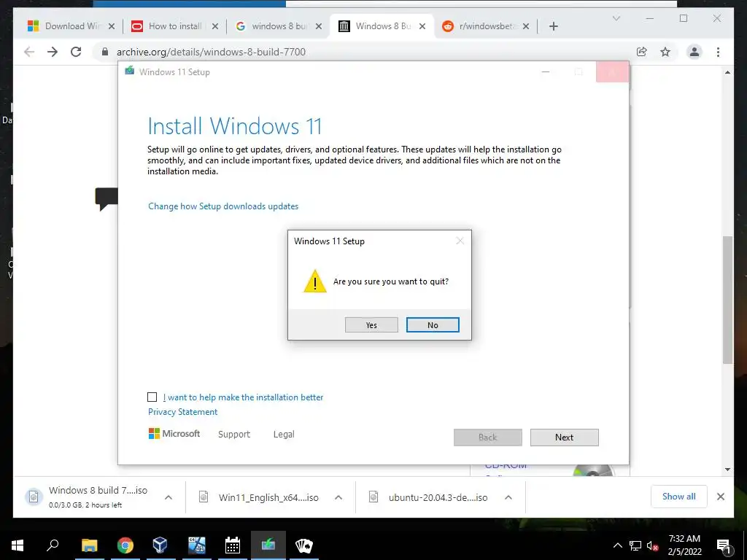Open a new browser tab
The height and width of the screenshot is (560, 747).
(554, 26)
